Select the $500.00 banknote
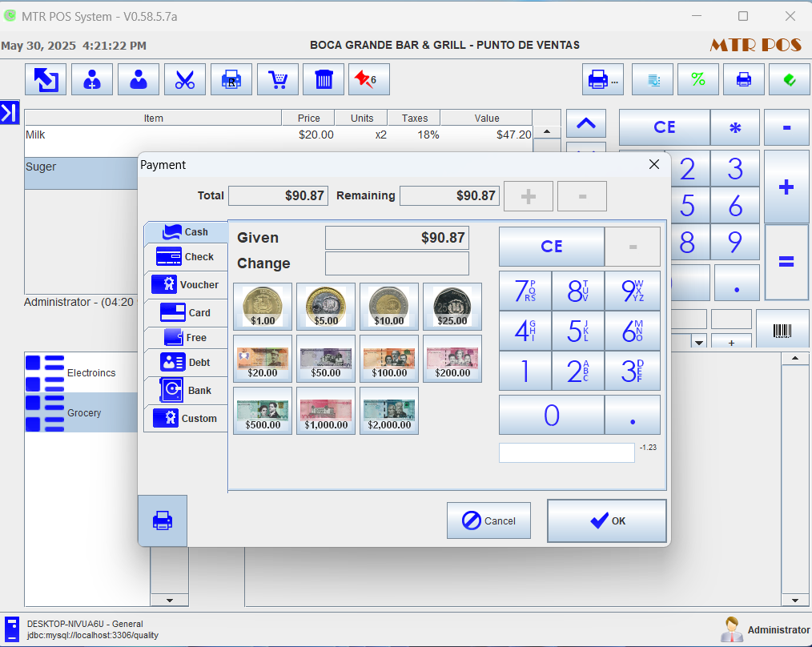 (x=263, y=411)
